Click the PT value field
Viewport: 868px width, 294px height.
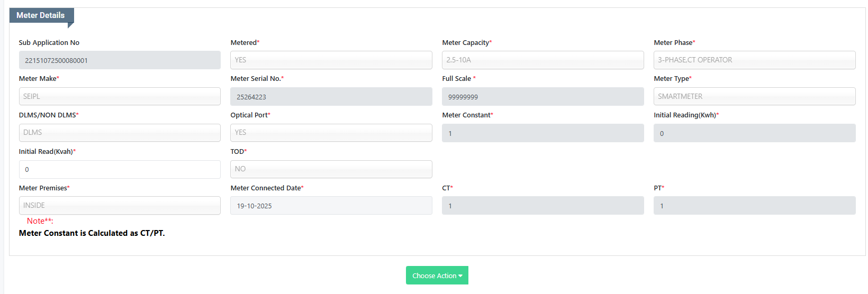coord(754,206)
